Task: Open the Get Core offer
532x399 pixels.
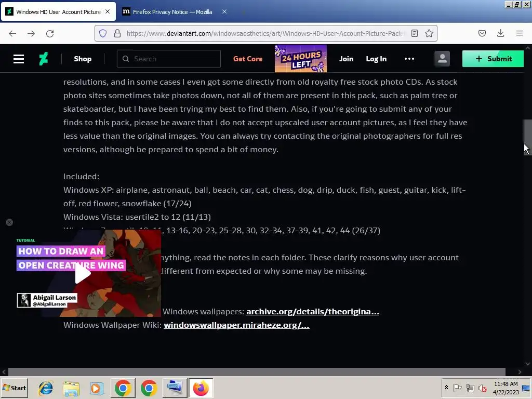Action: [x=248, y=59]
